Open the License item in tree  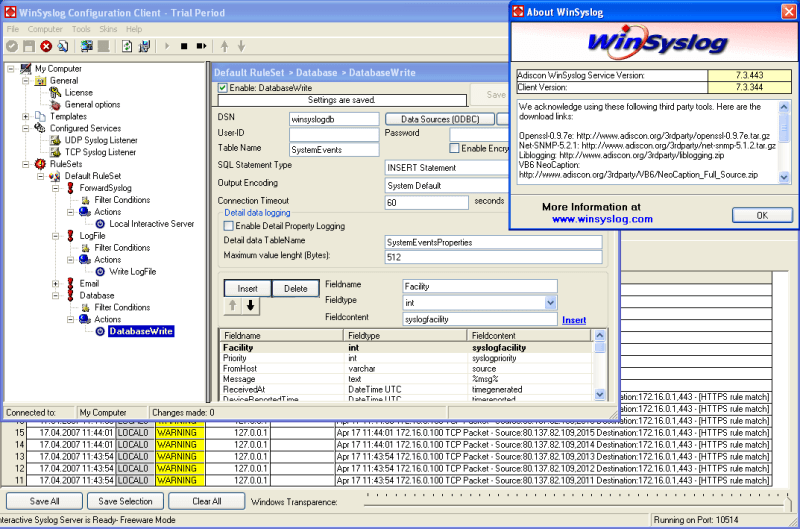pyautogui.click(x=78, y=92)
